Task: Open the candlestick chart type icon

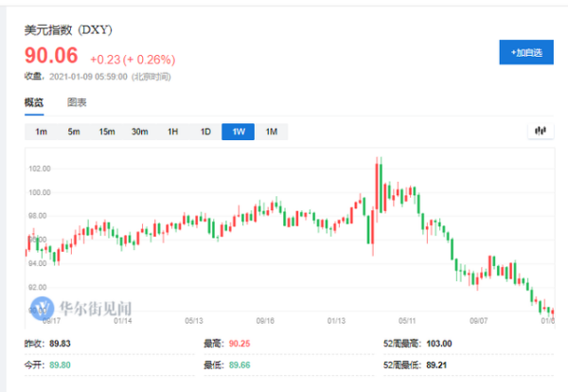Action: pyautogui.click(x=541, y=132)
